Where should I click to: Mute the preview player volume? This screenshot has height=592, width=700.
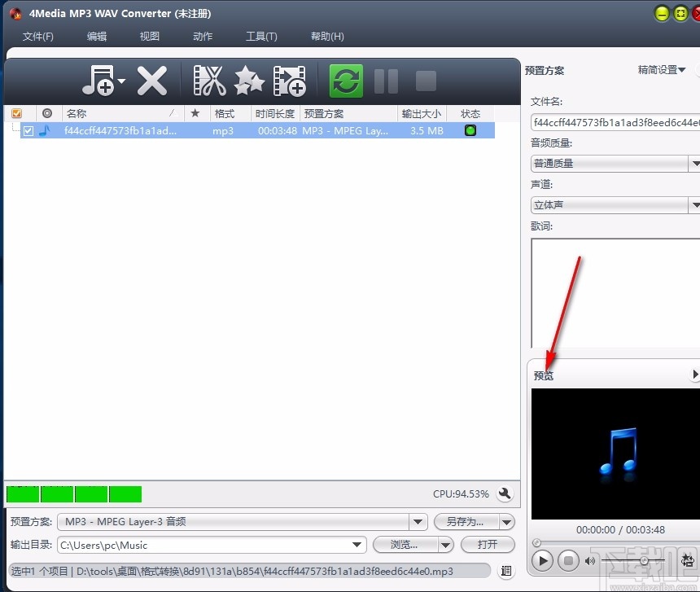pos(589,560)
